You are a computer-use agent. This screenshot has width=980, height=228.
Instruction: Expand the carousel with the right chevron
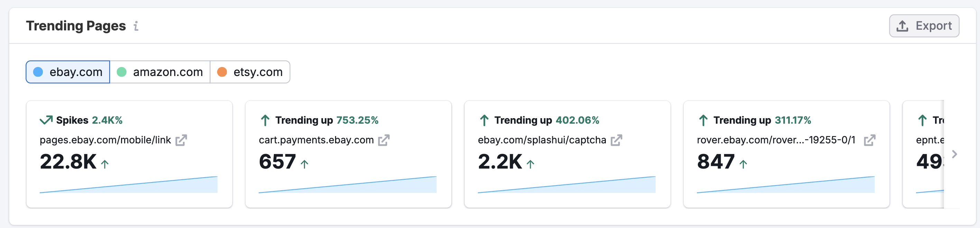pos(955,154)
